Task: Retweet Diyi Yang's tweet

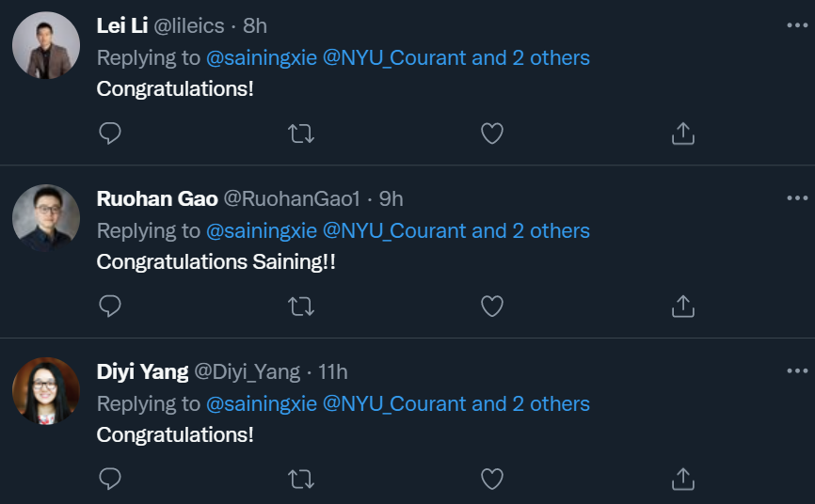Action: tap(301, 480)
